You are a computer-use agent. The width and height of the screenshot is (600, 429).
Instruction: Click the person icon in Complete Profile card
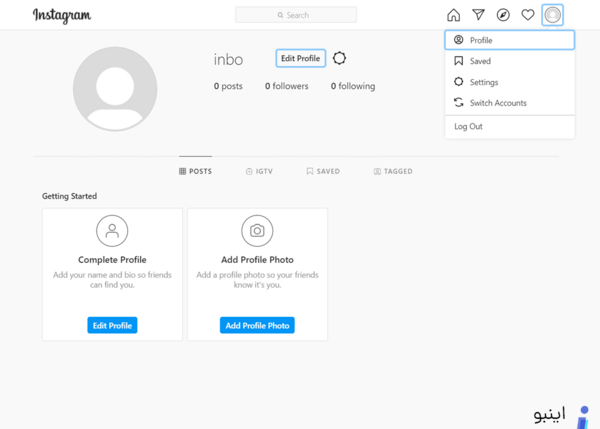tap(112, 231)
